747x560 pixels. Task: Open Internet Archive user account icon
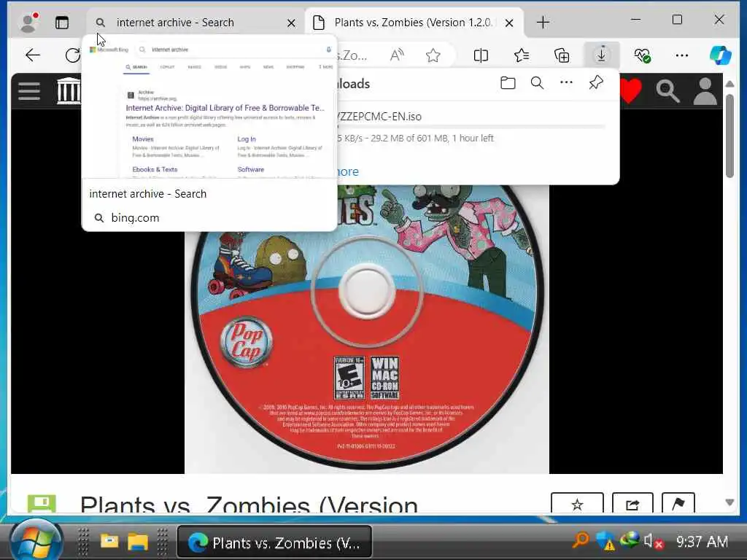pos(705,91)
